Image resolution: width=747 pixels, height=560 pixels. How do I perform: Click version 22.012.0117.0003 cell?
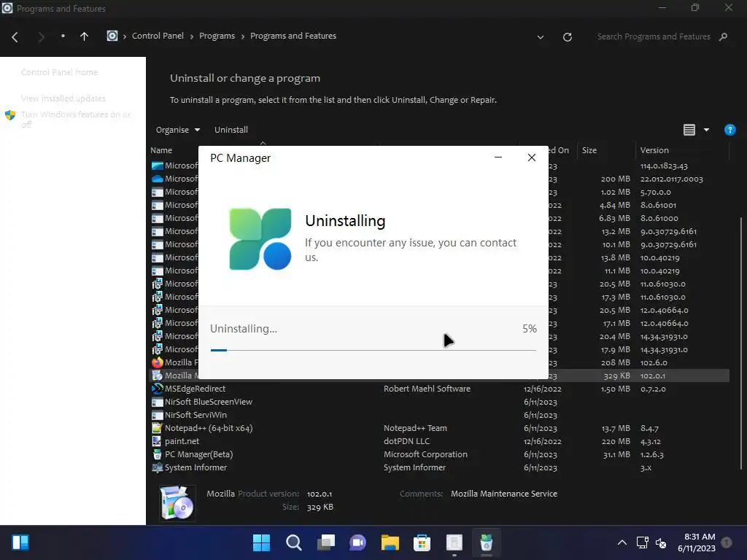pos(671,179)
